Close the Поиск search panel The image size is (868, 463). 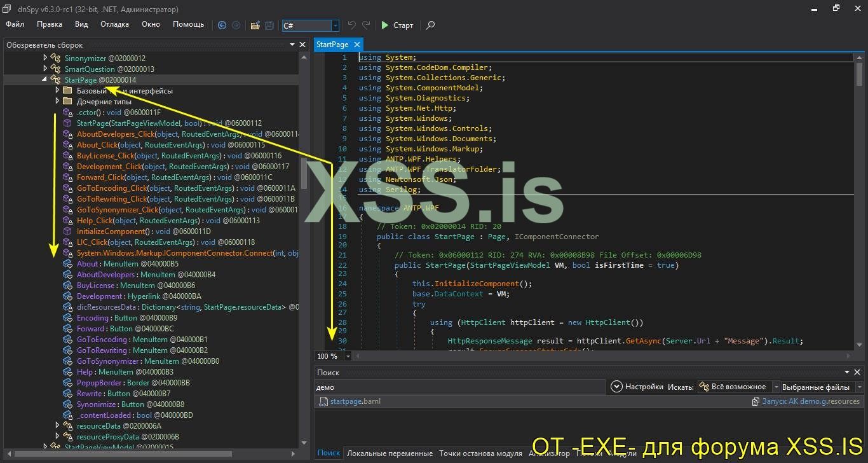(x=858, y=372)
